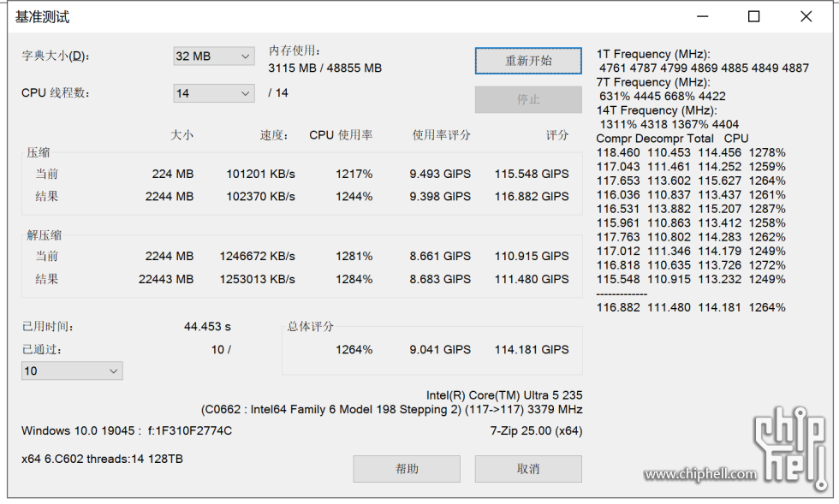
Task: Click Windows 10.0 19045 system info text
Action: point(127,430)
